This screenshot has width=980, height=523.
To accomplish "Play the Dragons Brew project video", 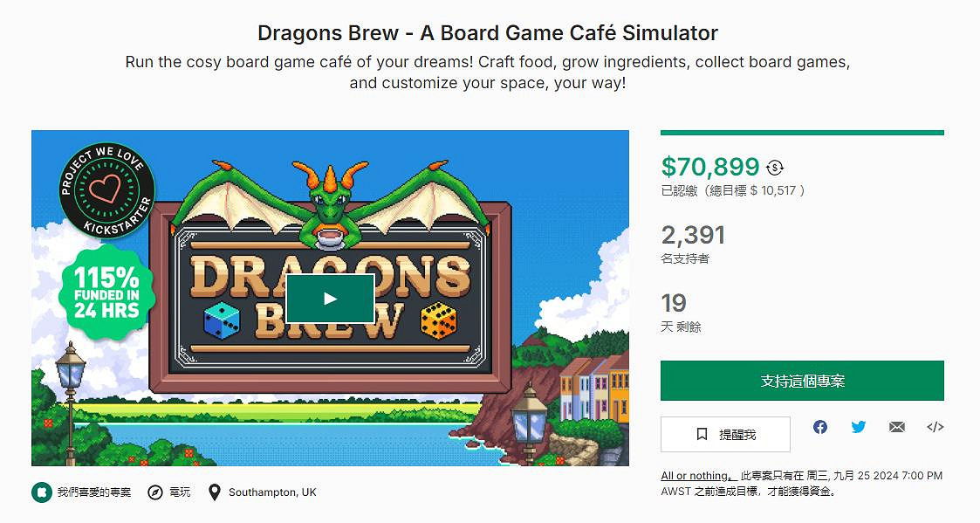I will [x=330, y=299].
